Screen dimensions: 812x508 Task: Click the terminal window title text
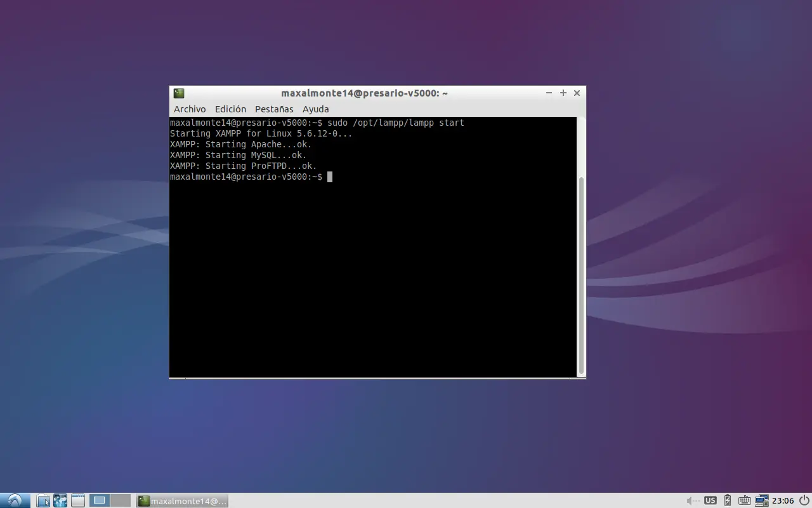[364, 93]
